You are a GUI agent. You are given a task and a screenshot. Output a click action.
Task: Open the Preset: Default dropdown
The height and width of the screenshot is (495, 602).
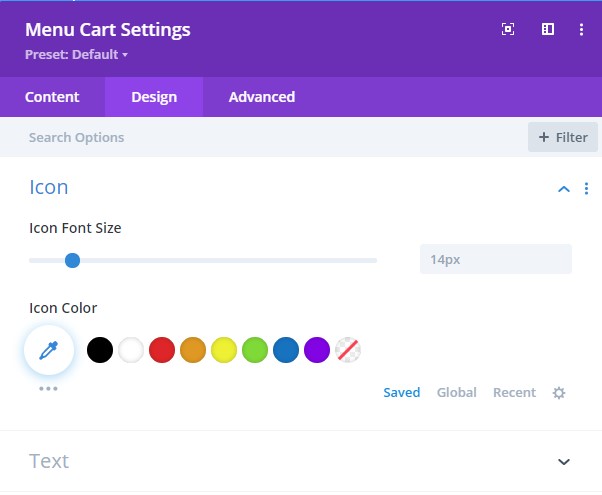pyautogui.click(x=76, y=55)
